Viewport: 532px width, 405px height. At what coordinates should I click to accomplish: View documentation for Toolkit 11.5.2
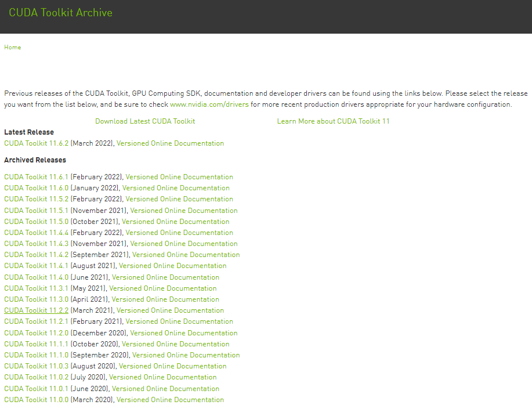point(179,199)
